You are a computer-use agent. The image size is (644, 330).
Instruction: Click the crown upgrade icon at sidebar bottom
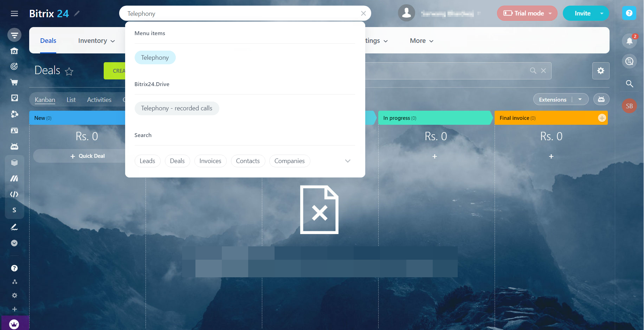(14, 324)
